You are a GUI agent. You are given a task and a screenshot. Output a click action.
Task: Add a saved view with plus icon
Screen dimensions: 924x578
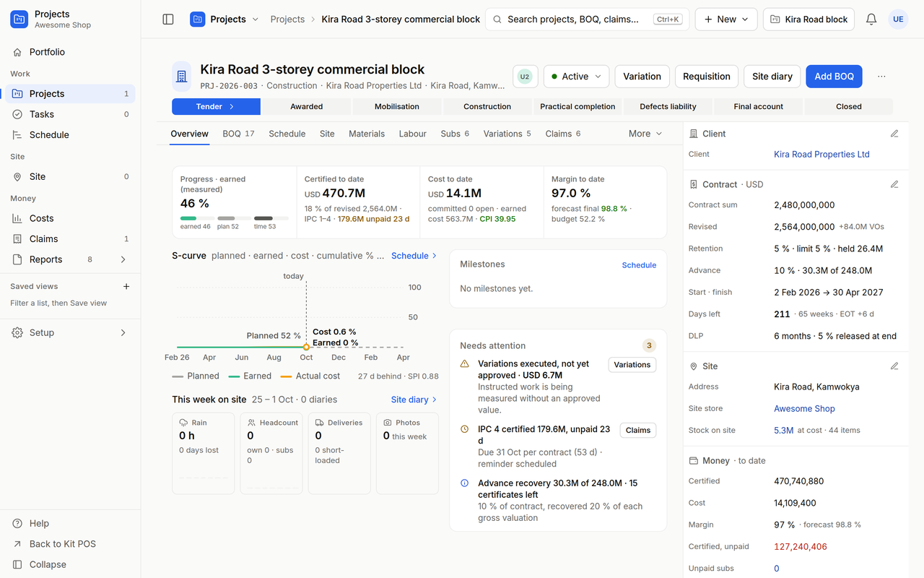click(126, 287)
